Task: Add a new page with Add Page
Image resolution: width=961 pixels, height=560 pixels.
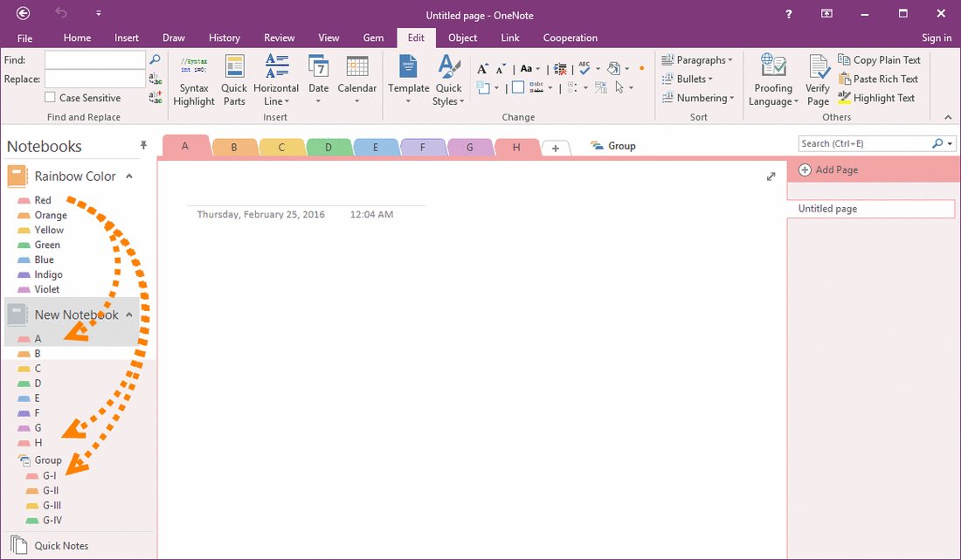Action: click(828, 169)
